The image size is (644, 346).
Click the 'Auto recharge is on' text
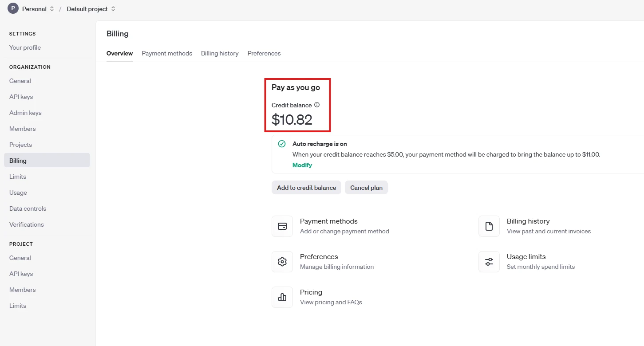[x=320, y=144]
